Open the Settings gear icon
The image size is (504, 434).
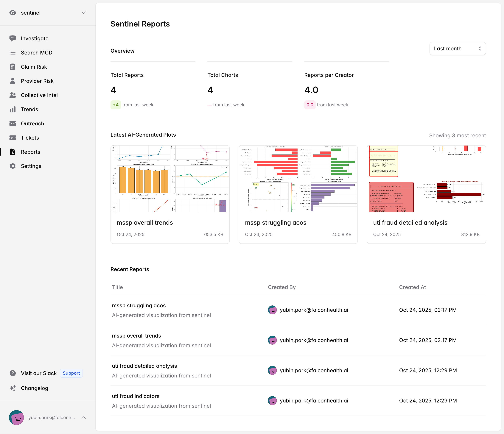pos(13,166)
